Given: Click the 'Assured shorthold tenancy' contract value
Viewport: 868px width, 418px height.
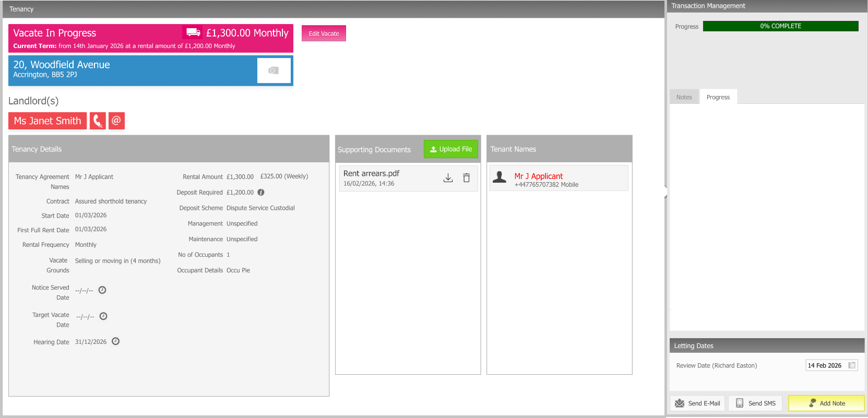Looking at the screenshot, I should tap(111, 201).
